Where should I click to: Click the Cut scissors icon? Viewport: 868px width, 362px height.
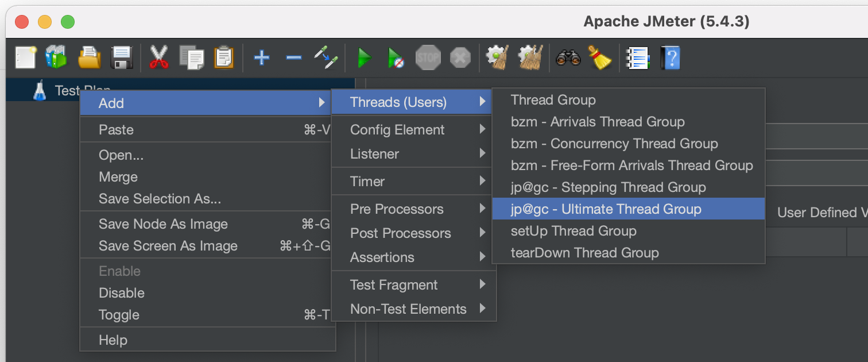click(159, 57)
